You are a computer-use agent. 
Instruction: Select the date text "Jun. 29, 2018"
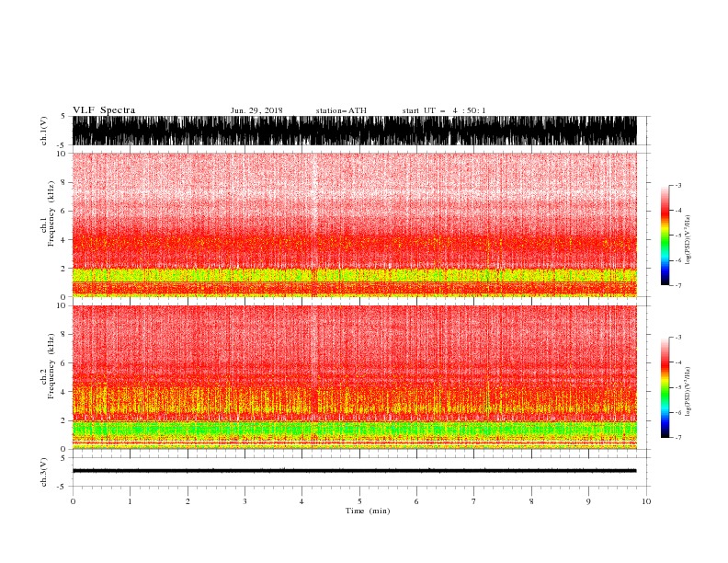coord(256,110)
